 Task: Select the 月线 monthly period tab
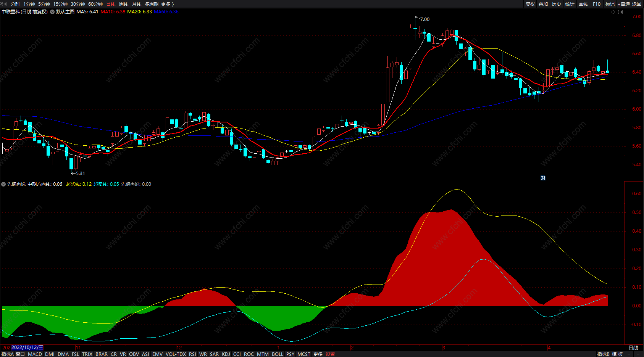point(137,4)
